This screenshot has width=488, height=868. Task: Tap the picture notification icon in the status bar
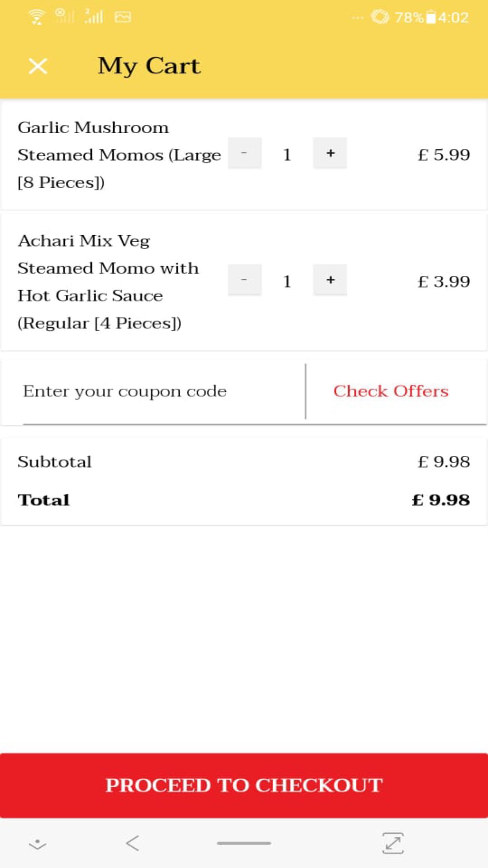(x=123, y=17)
